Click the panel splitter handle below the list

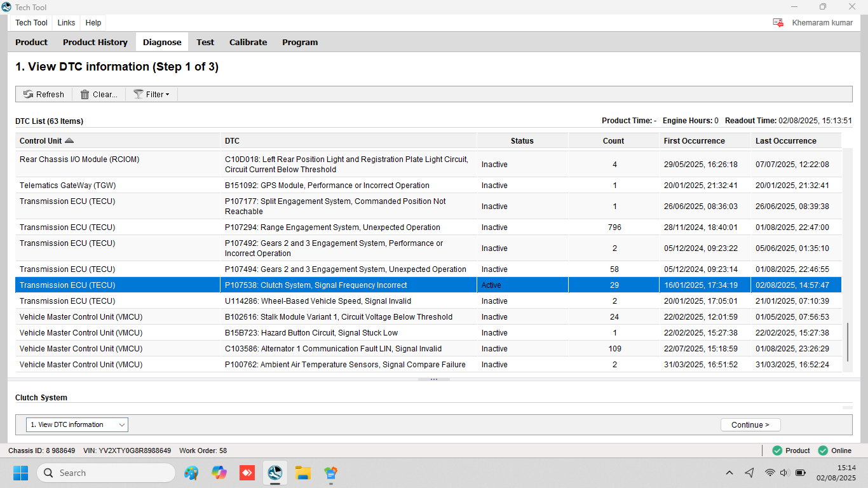pos(434,379)
